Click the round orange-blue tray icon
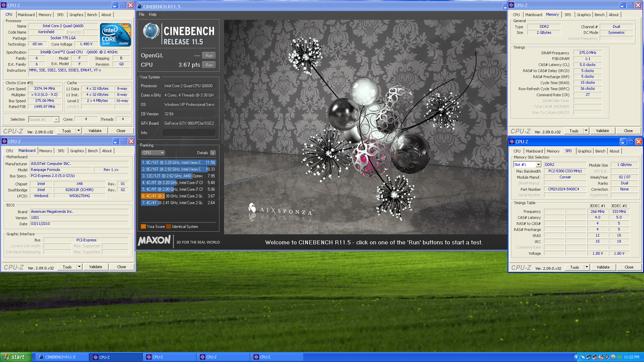The image size is (644, 362). point(613,357)
